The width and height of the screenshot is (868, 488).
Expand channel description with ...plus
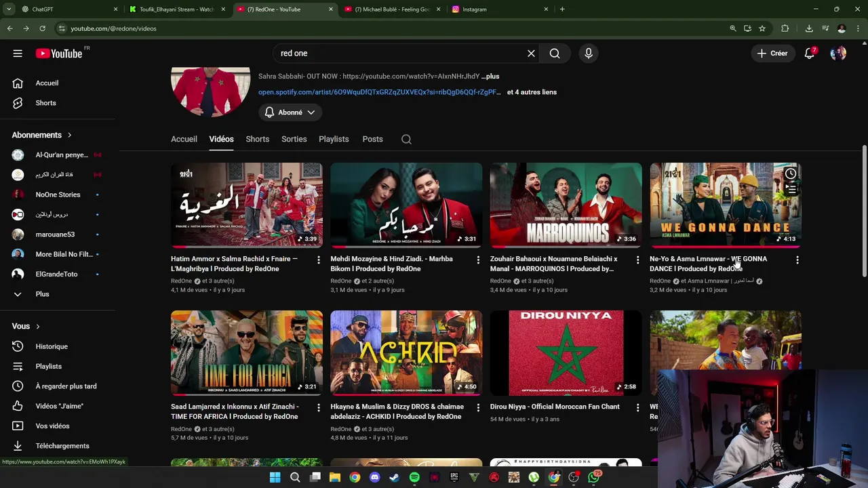490,77
